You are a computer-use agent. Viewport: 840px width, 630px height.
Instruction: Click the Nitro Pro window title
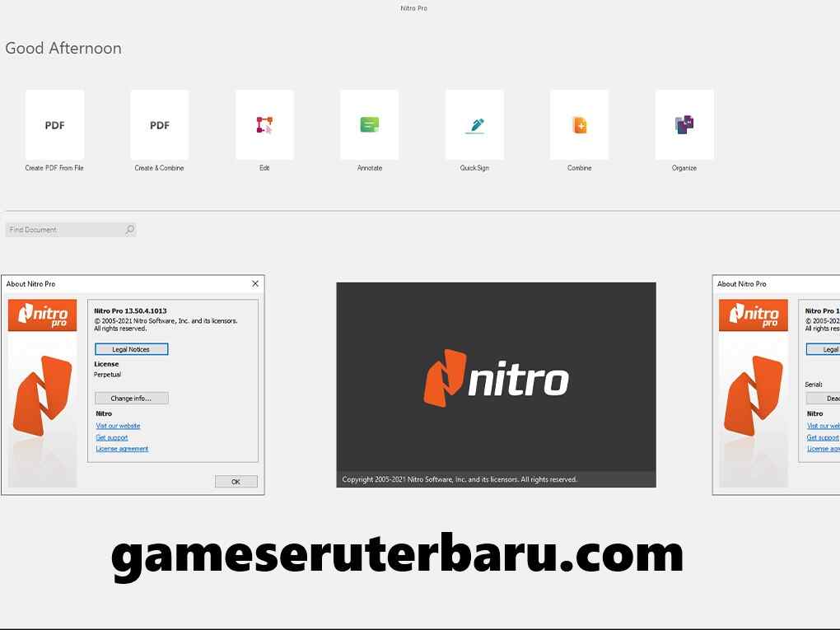tap(413, 8)
